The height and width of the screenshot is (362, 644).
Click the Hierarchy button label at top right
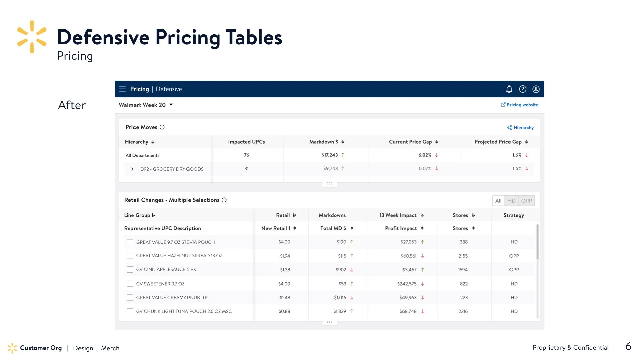pos(523,128)
